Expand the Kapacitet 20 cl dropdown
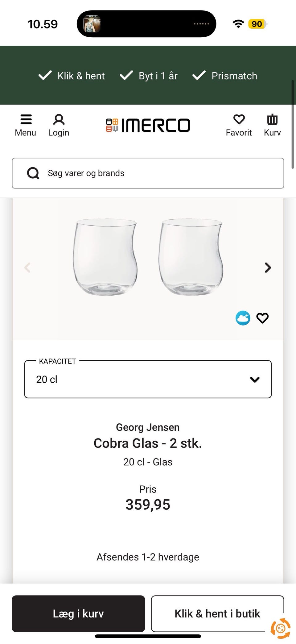This screenshot has width=296, height=644. (x=148, y=379)
